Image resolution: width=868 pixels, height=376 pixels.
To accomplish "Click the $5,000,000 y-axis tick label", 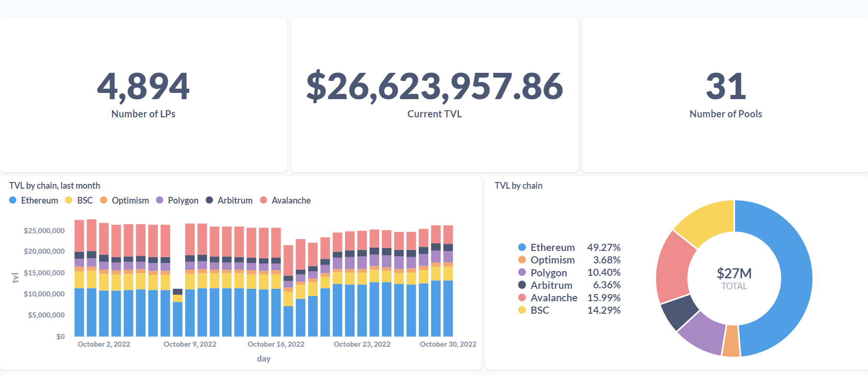I will pos(46,315).
